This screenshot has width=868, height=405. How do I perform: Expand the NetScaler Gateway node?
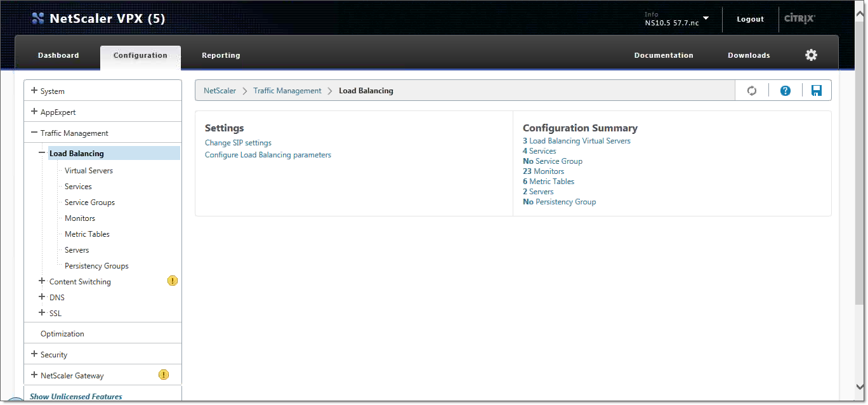[34, 375]
